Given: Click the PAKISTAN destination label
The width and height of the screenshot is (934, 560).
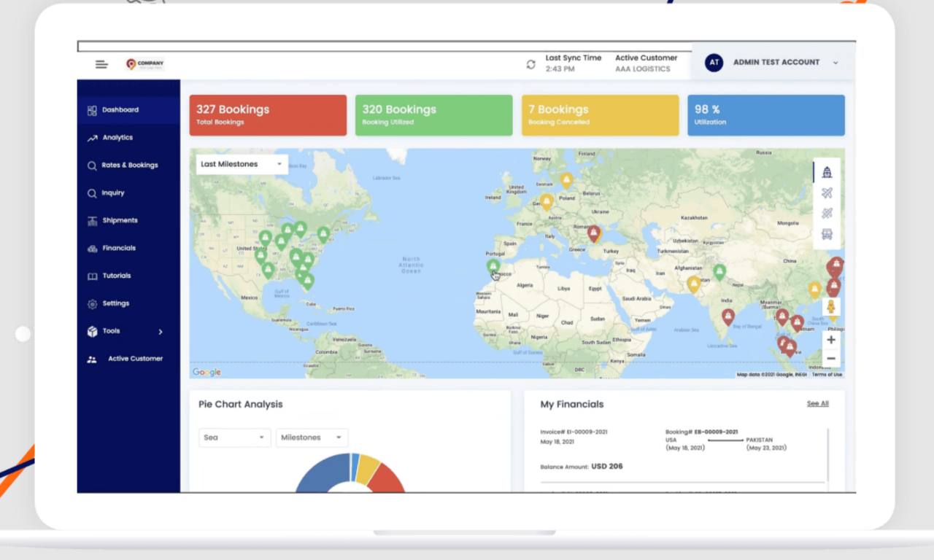Looking at the screenshot, I should click(x=759, y=440).
